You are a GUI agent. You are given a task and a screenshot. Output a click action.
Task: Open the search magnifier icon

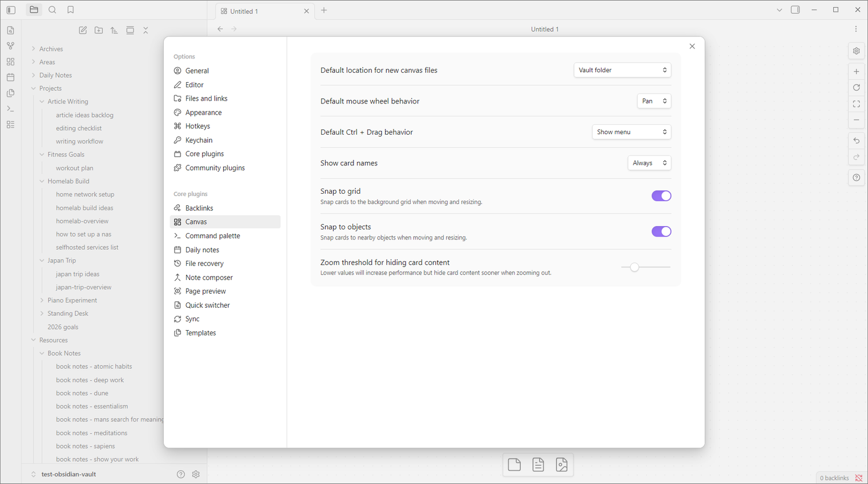pyautogui.click(x=53, y=10)
